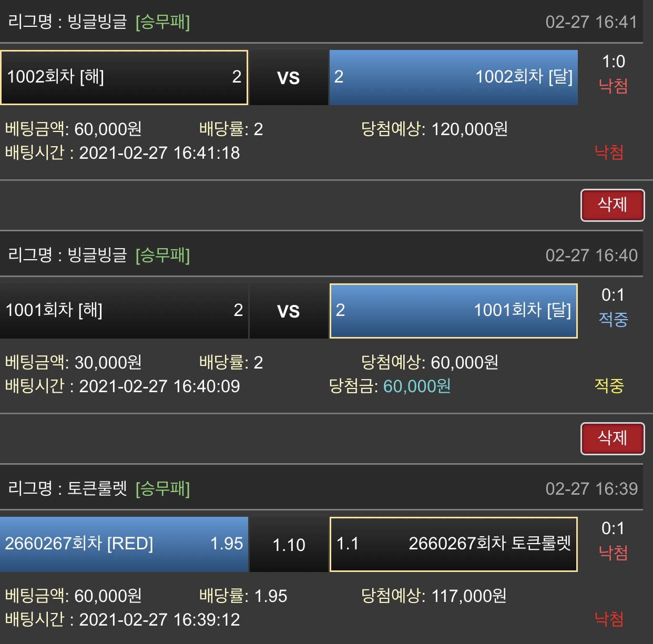Screen dimensions: 653x644
Task: Click the VS box in the 1001회차 row
Action: (x=289, y=311)
